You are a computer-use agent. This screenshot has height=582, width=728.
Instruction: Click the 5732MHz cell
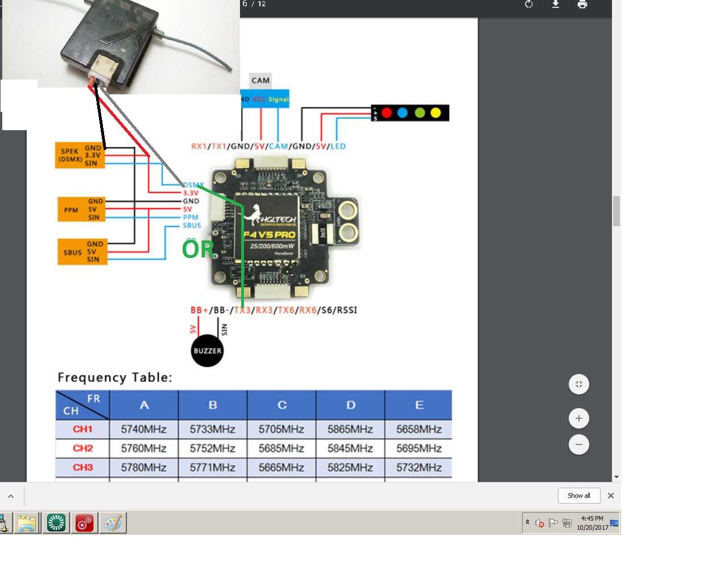pyautogui.click(x=419, y=468)
